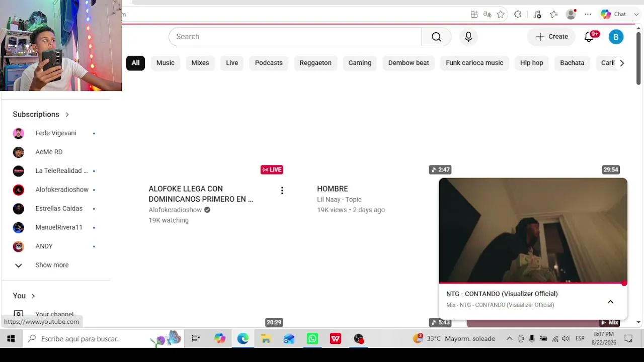
Task: Open the Lil Naay - Topic channel link
Action: point(339,200)
